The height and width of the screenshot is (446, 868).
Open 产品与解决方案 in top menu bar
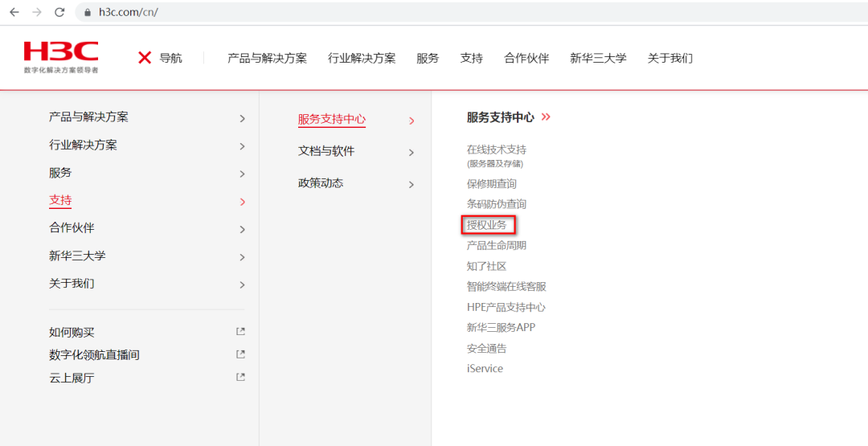pos(267,58)
